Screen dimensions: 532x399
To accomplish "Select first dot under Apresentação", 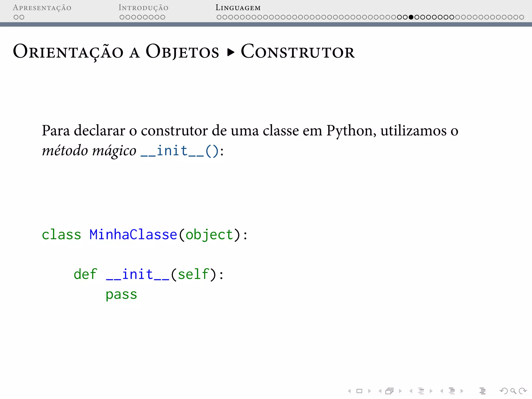I will tap(16, 17).
